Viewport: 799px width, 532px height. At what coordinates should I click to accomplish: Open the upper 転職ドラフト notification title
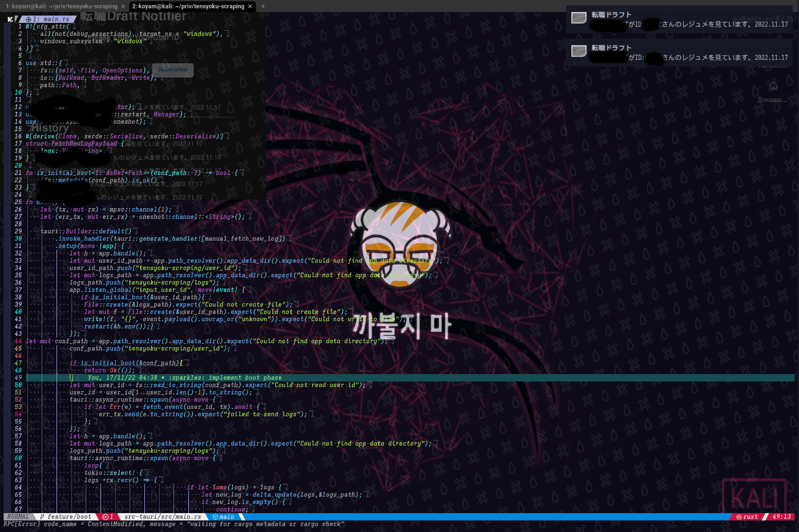coord(611,15)
